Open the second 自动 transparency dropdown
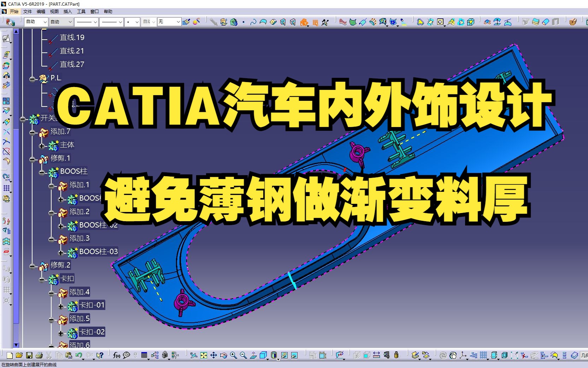Viewport: 588px width, 368px height. pyautogui.click(x=61, y=22)
